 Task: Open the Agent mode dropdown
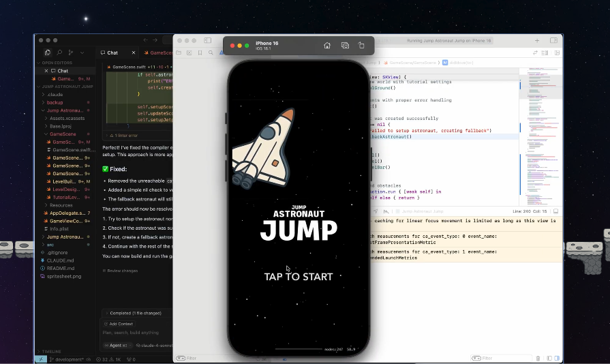coord(118,346)
